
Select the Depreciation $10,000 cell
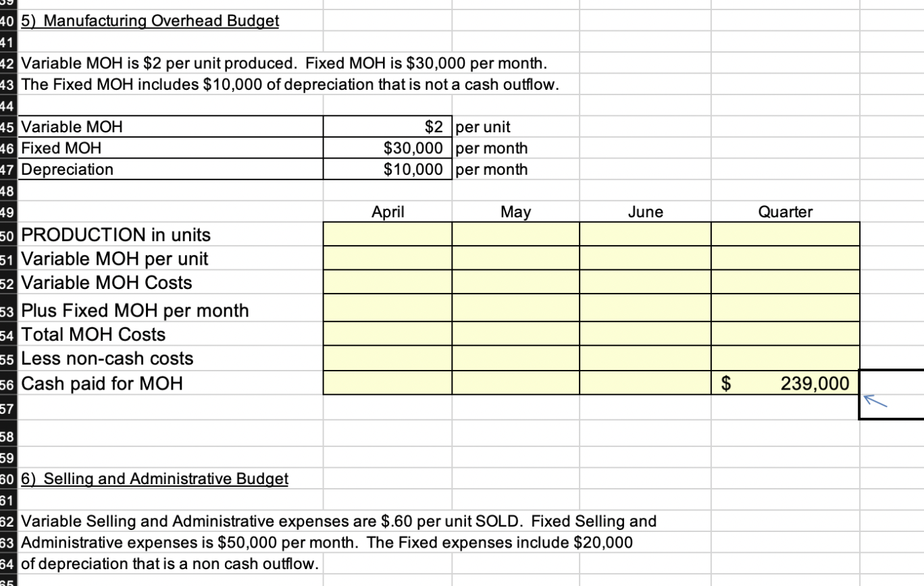point(387,169)
